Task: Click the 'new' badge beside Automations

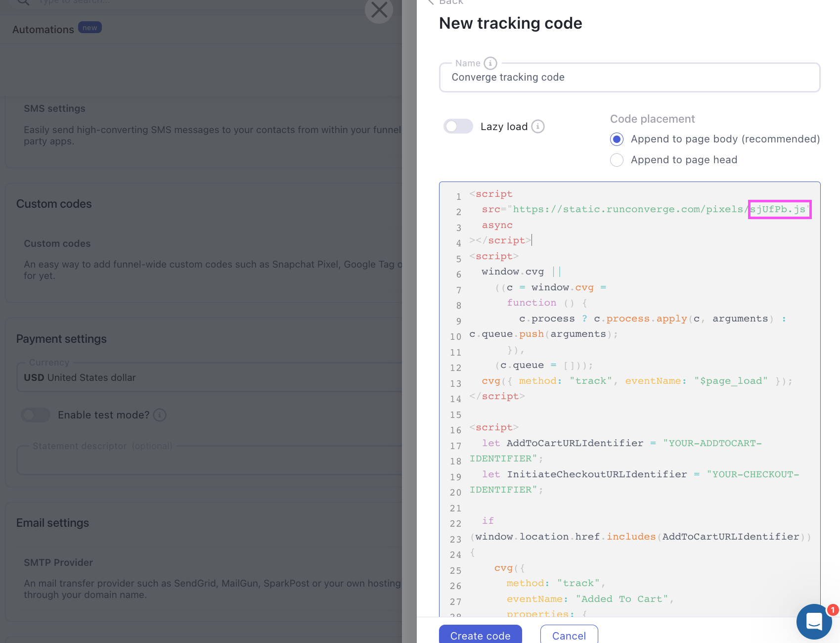Action: click(x=90, y=28)
